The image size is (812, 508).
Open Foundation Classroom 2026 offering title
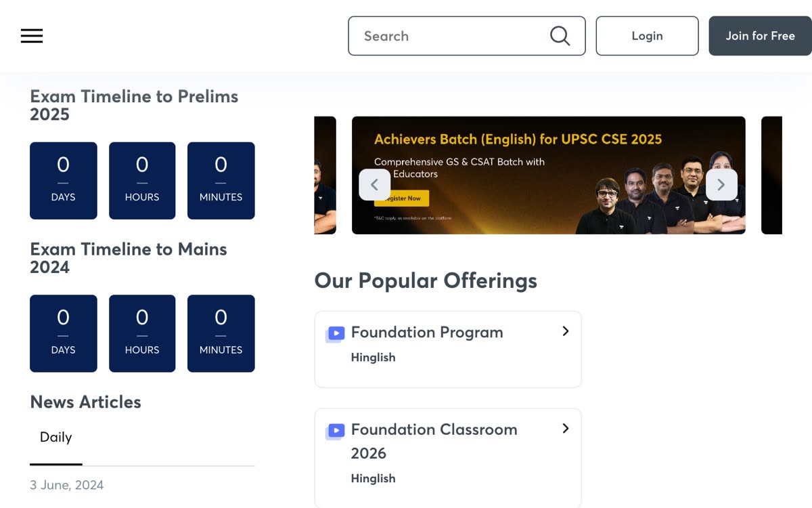434,441
